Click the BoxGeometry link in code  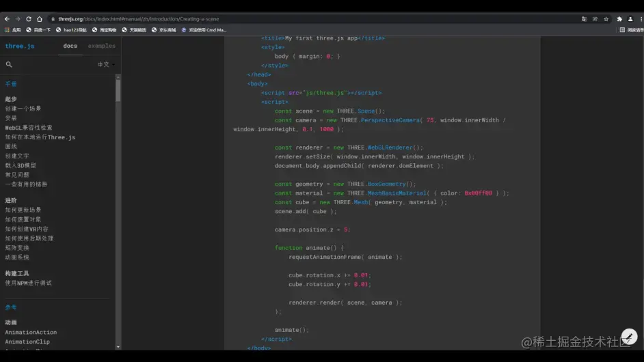click(386, 184)
